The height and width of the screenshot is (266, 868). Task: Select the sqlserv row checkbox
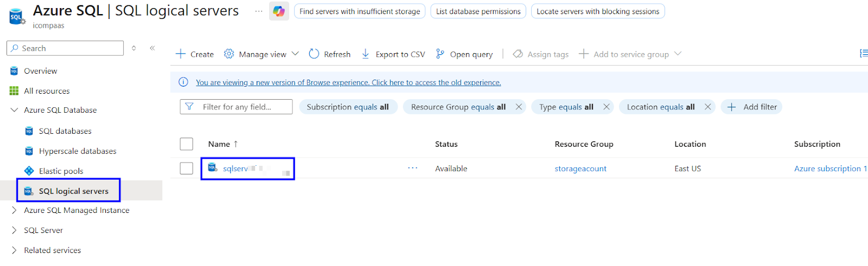187,168
